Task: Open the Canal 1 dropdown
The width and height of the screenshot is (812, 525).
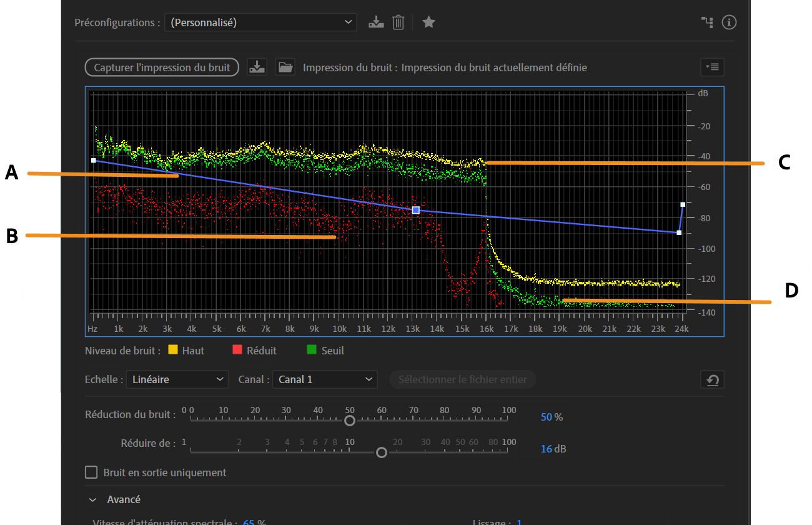Action: (324, 379)
